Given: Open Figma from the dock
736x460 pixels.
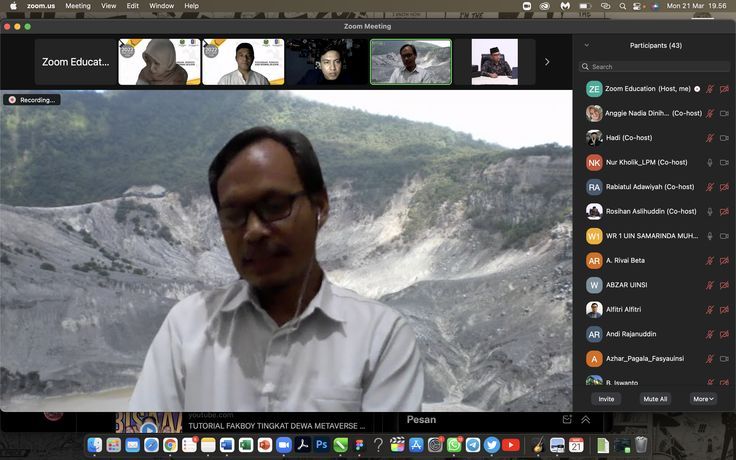Looking at the screenshot, I should (x=360, y=445).
